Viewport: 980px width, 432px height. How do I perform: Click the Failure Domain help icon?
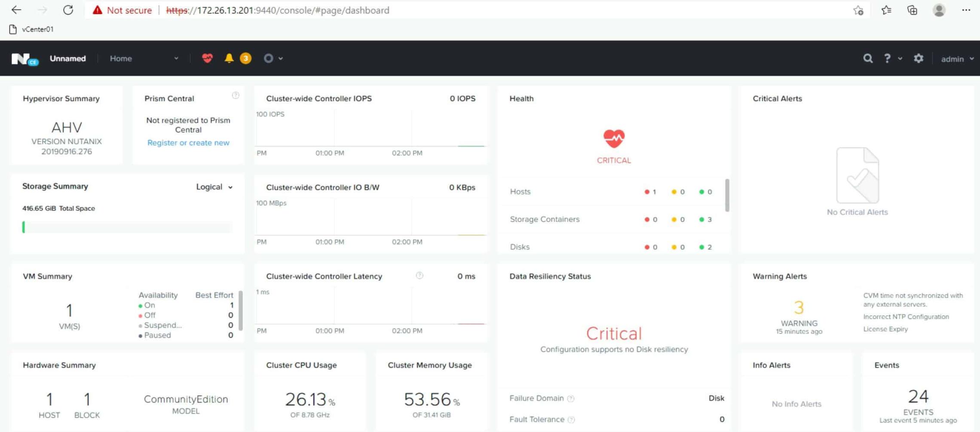(x=571, y=398)
